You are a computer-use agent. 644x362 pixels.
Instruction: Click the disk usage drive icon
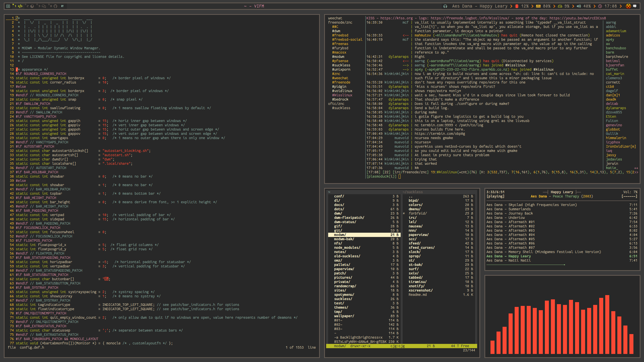[x=560, y=6]
